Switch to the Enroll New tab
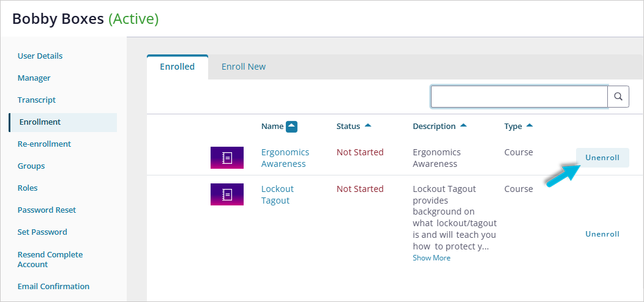The image size is (644, 302). pos(244,67)
